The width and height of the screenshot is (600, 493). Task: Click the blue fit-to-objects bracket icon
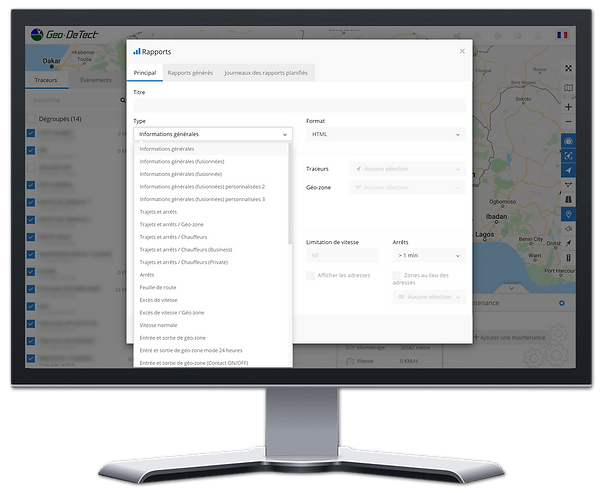[x=568, y=156]
